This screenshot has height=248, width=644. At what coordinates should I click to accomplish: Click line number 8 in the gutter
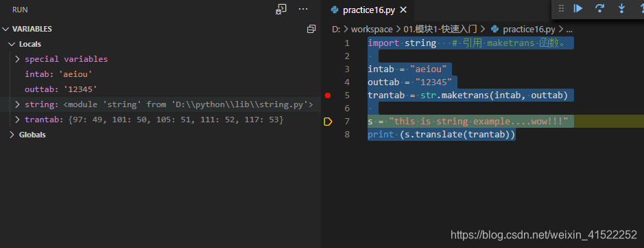(347, 135)
